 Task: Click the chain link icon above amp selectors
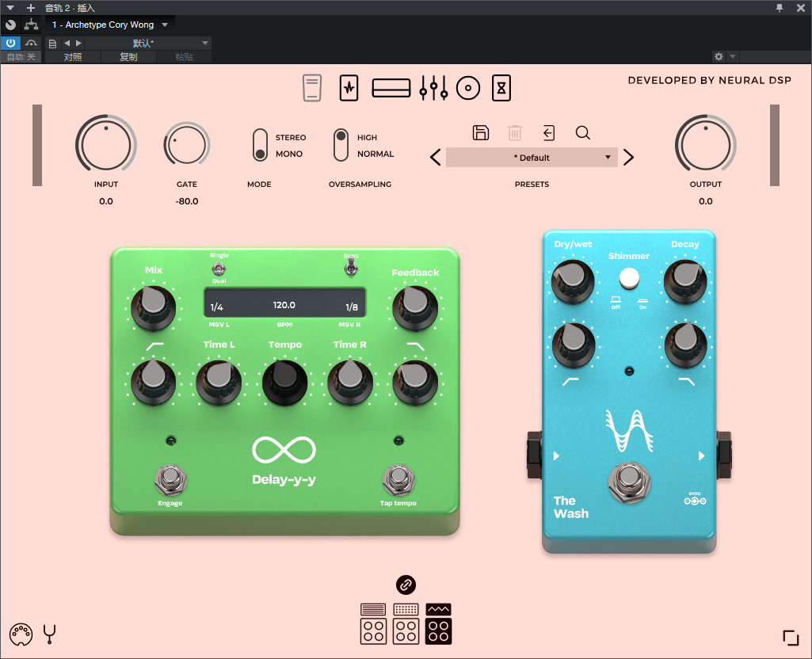(406, 585)
